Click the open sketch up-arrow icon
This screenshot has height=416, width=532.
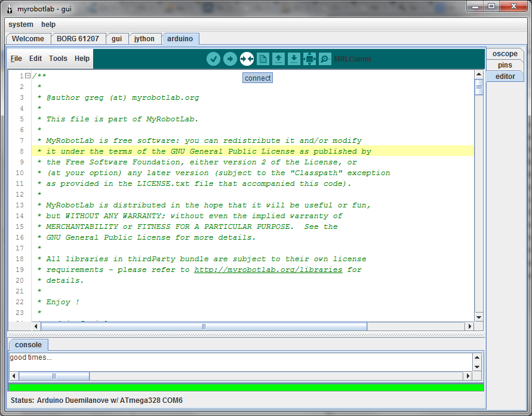[278, 59]
